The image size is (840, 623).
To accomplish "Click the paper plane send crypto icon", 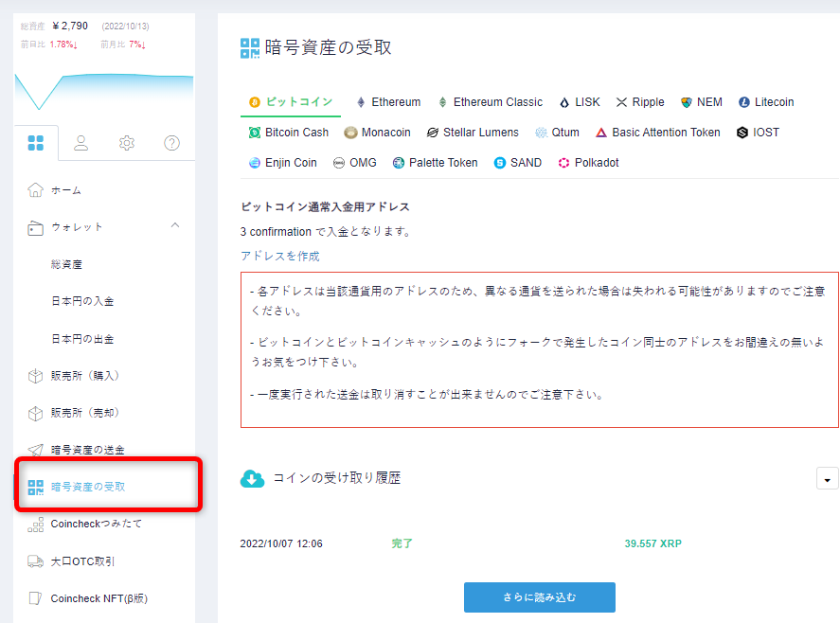I will coord(36,450).
